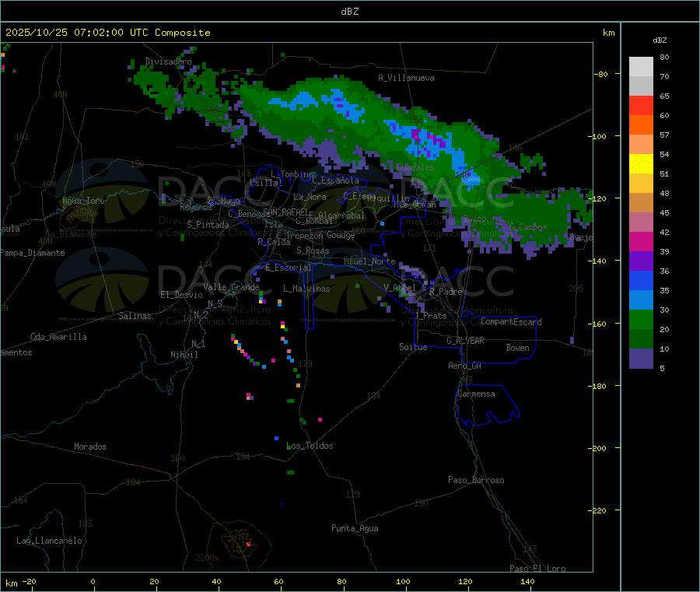Click the '-80' km vertical axis tick
This screenshot has height=592, width=700.
point(601,74)
